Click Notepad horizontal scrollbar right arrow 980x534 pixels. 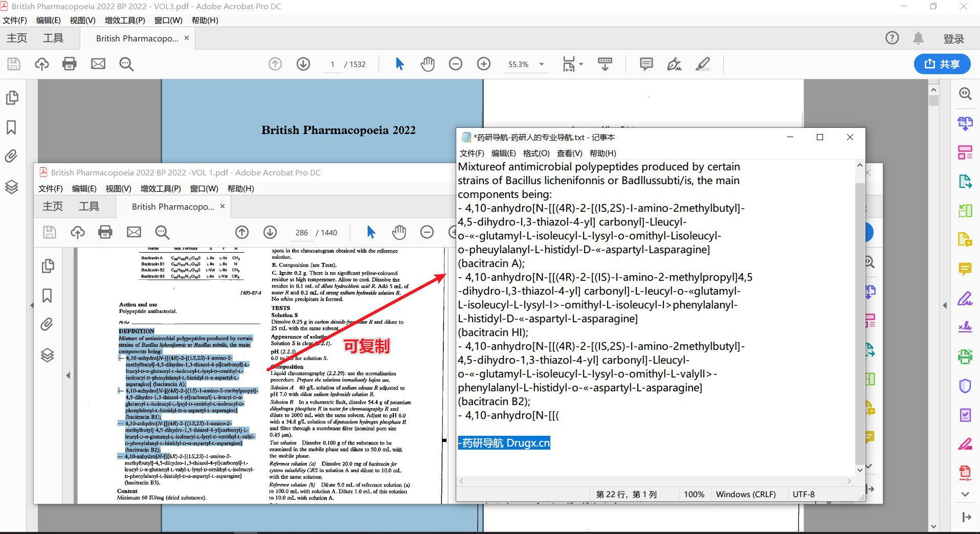pos(849,481)
